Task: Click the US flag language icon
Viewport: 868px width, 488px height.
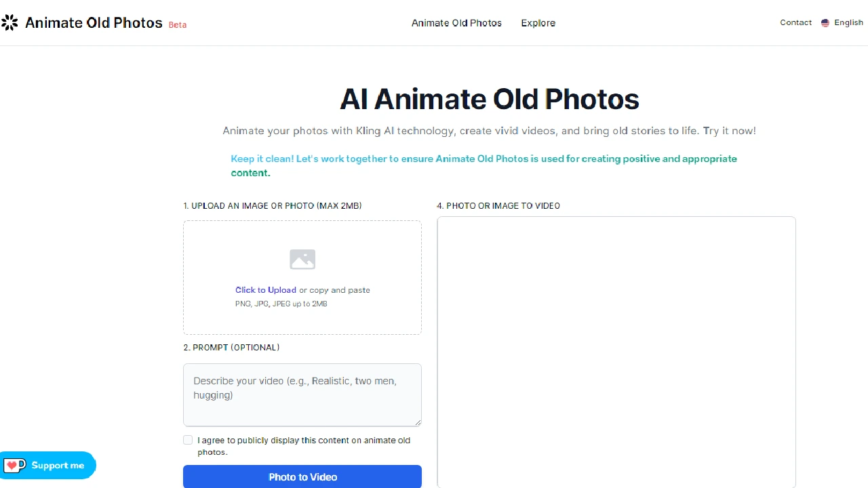Action: [x=825, y=22]
